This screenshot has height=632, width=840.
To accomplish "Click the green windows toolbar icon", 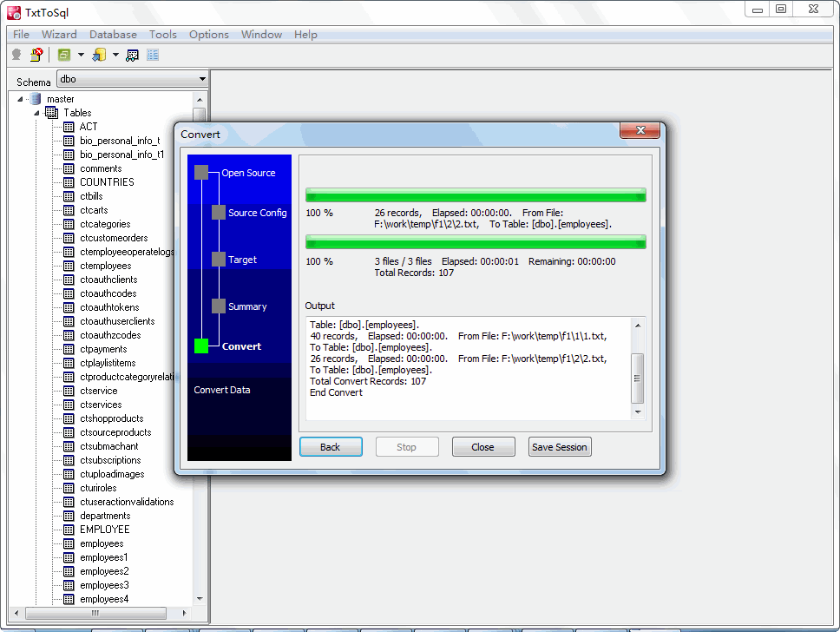I will pyautogui.click(x=64, y=55).
